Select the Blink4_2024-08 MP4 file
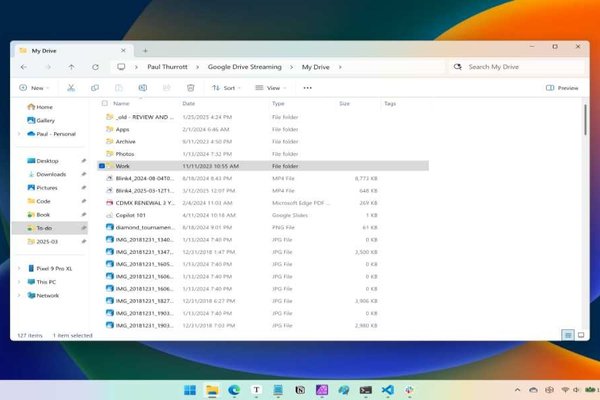The height and width of the screenshot is (400, 600). point(263,178)
